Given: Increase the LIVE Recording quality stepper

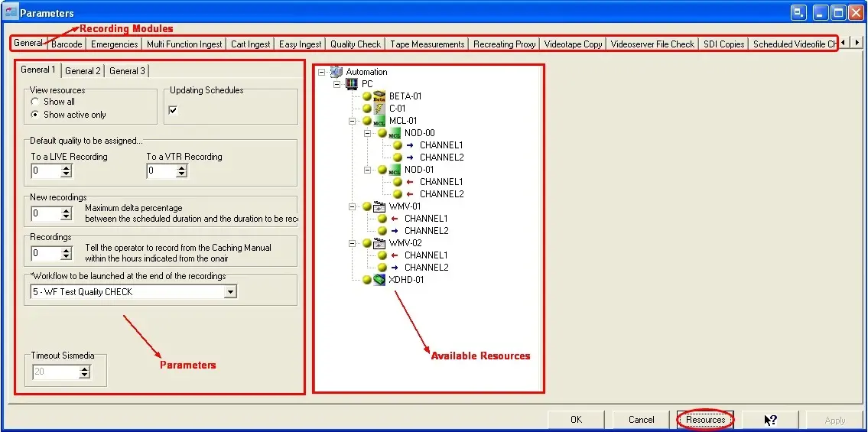Looking at the screenshot, I should pyautogui.click(x=66, y=168).
